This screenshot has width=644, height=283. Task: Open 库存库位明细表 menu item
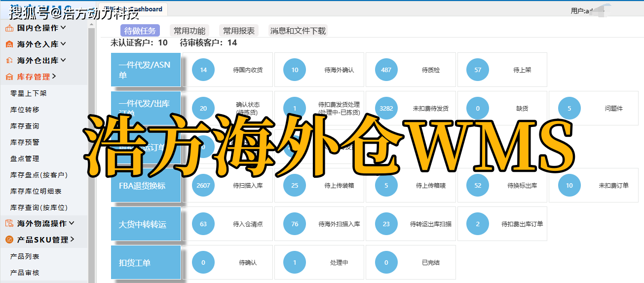click(36, 191)
